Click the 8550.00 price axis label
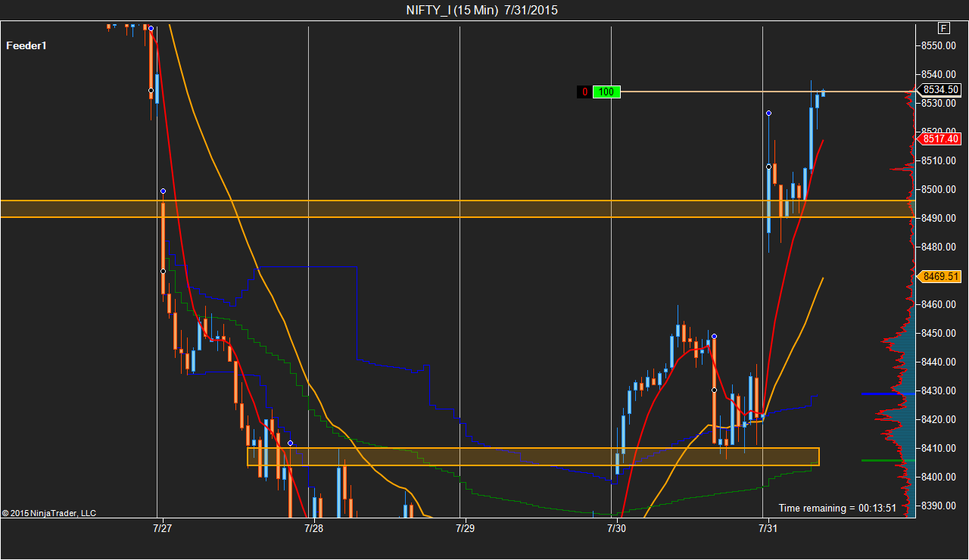The image size is (969, 560). click(x=939, y=45)
